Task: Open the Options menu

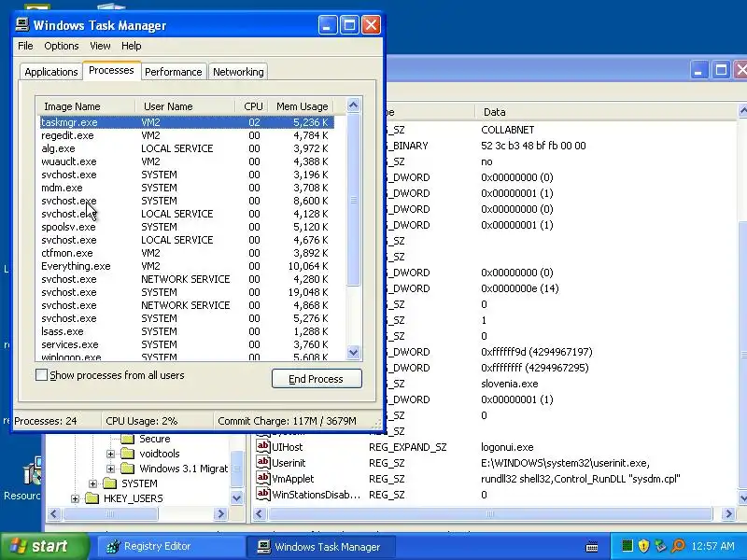Action: pos(62,46)
